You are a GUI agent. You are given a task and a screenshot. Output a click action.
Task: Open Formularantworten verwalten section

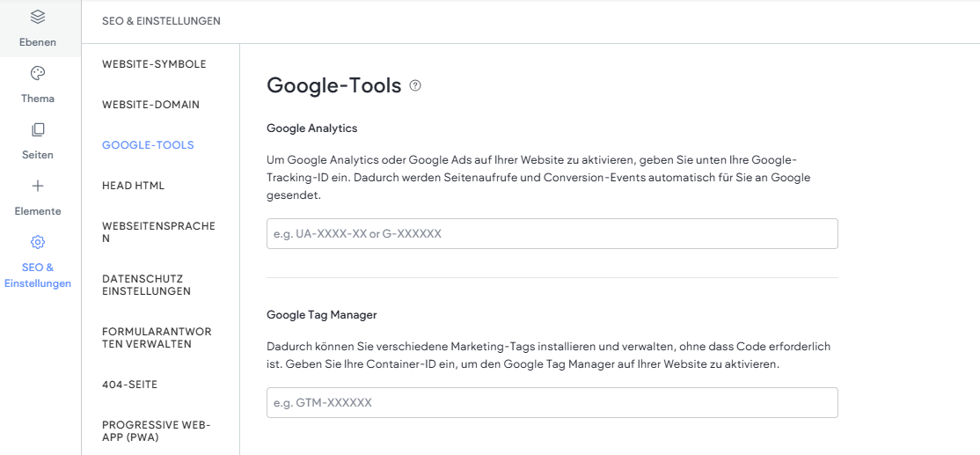click(157, 337)
